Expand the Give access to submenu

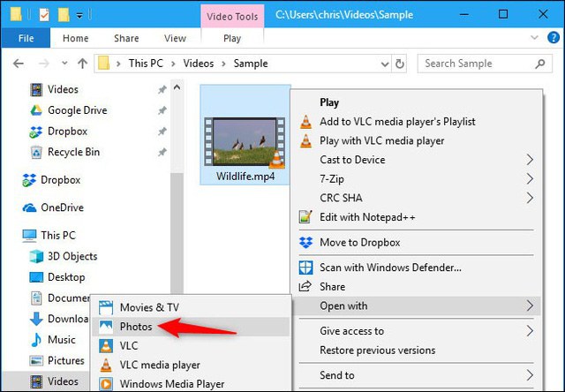(530, 331)
